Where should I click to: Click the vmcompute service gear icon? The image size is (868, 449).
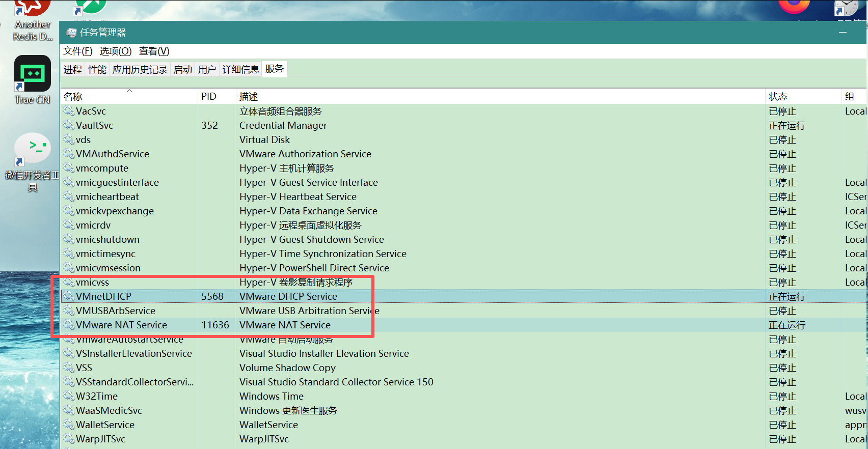click(69, 168)
